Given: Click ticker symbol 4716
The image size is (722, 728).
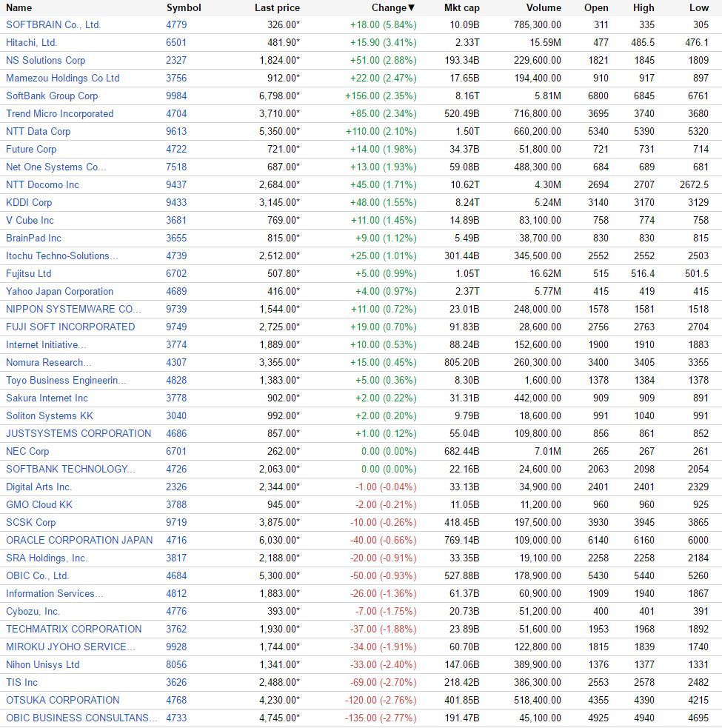Looking at the screenshot, I should [x=176, y=541].
